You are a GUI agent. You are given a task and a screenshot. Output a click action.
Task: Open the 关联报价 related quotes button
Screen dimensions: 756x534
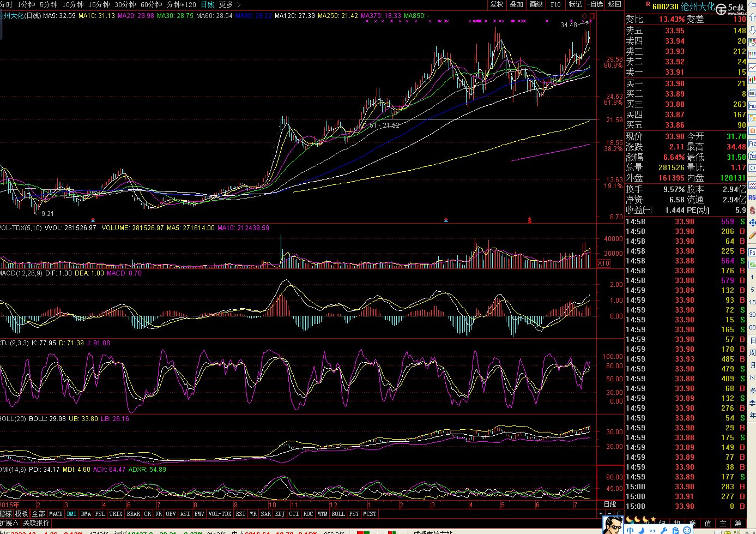(x=37, y=523)
